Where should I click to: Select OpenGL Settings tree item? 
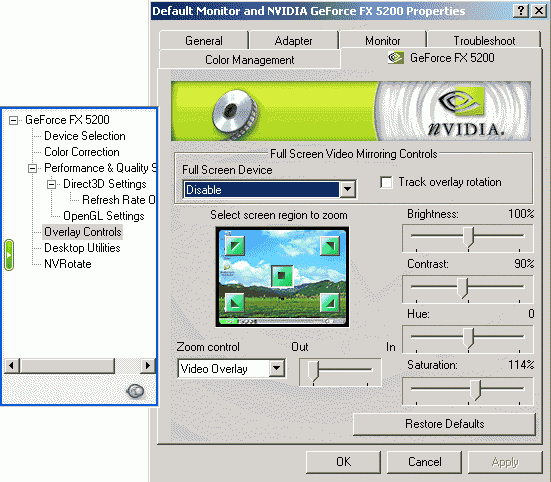pos(104,216)
